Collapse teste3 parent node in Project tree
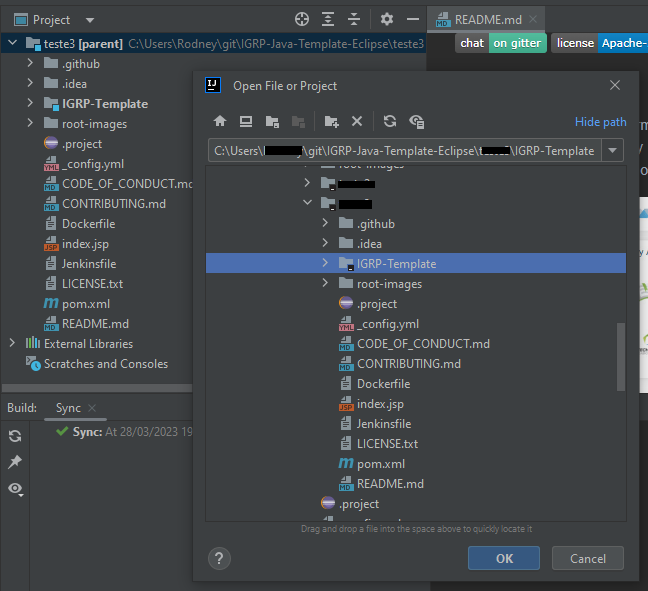Screen dimensions: 648x591 point(12,43)
